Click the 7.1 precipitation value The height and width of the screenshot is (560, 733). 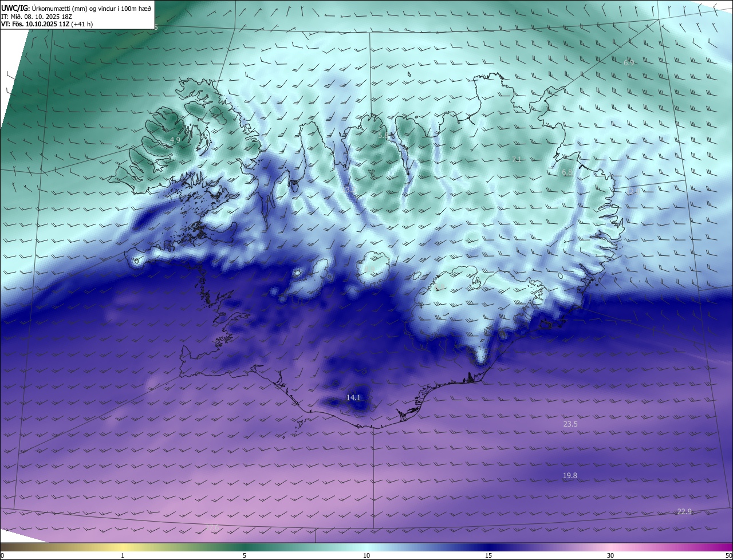[517, 159]
